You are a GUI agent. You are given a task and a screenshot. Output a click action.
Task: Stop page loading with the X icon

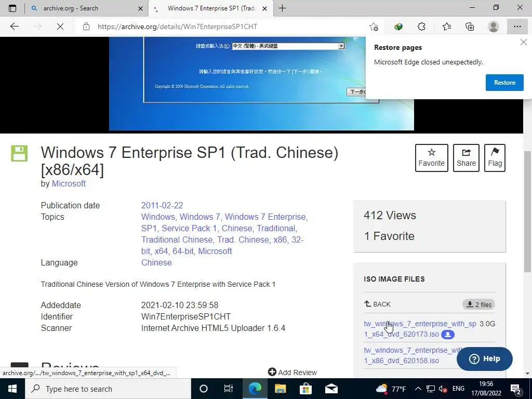60,26
